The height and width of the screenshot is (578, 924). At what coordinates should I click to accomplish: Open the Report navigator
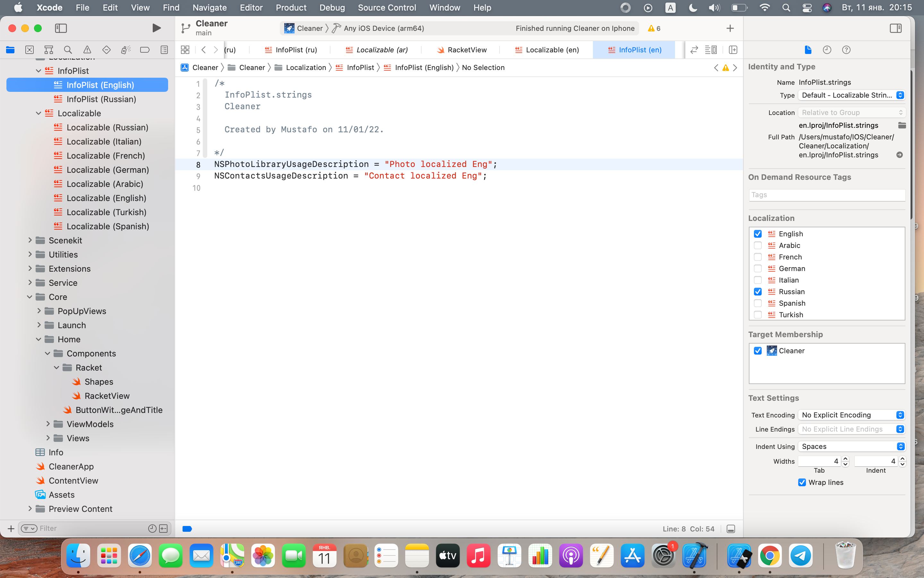[164, 50]
